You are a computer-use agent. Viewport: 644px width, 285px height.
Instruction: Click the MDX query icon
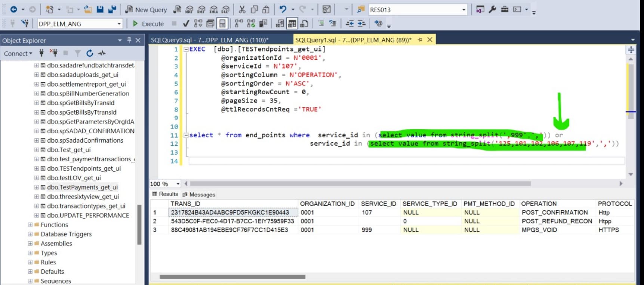click(189, 10)
